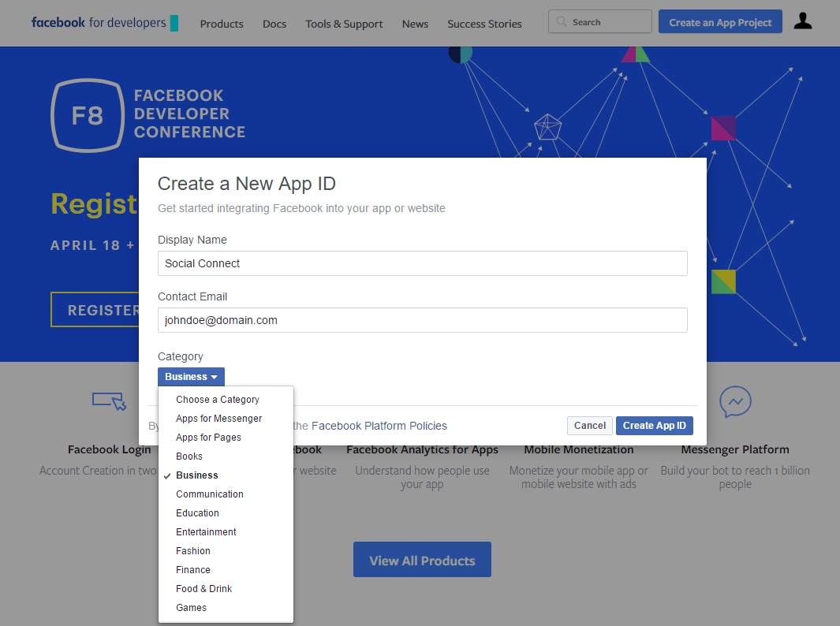
Task: Open Mobile Monetization product
Action: [x=579, y=450]
